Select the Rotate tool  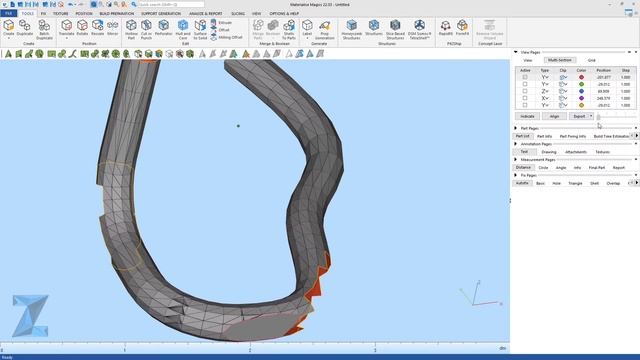click(x=82, y=28)
